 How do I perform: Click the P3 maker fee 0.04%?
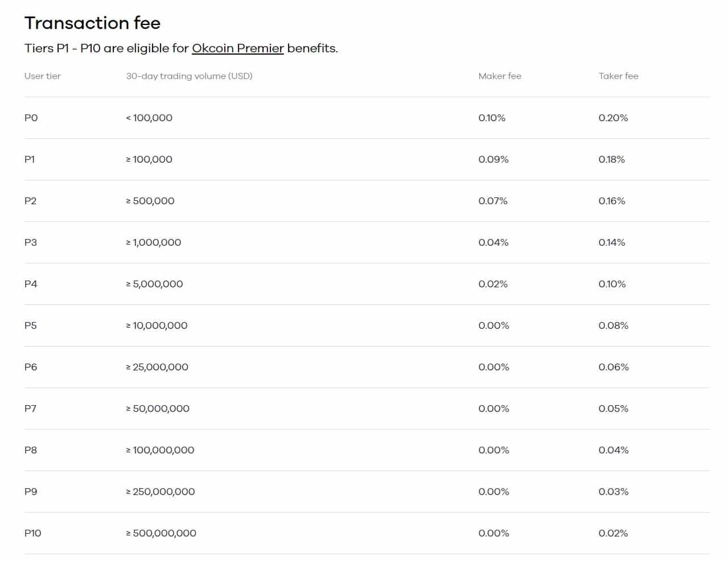click(x=493, y=242)
